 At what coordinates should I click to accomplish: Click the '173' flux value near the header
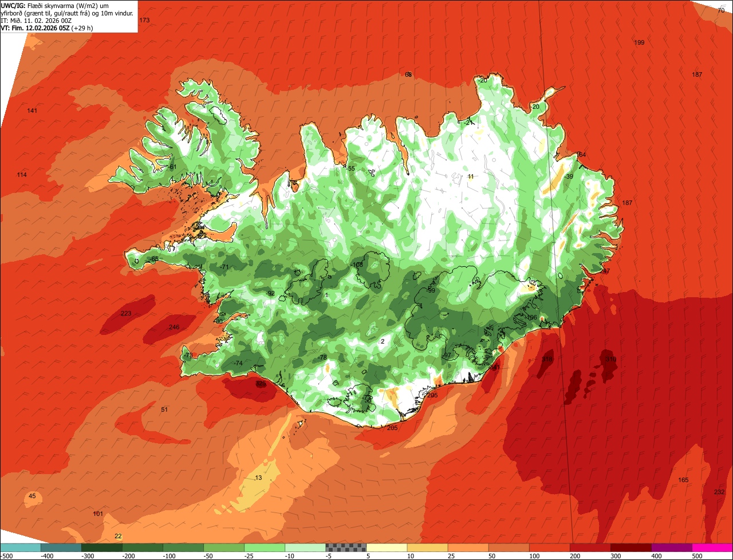point(144,20)
